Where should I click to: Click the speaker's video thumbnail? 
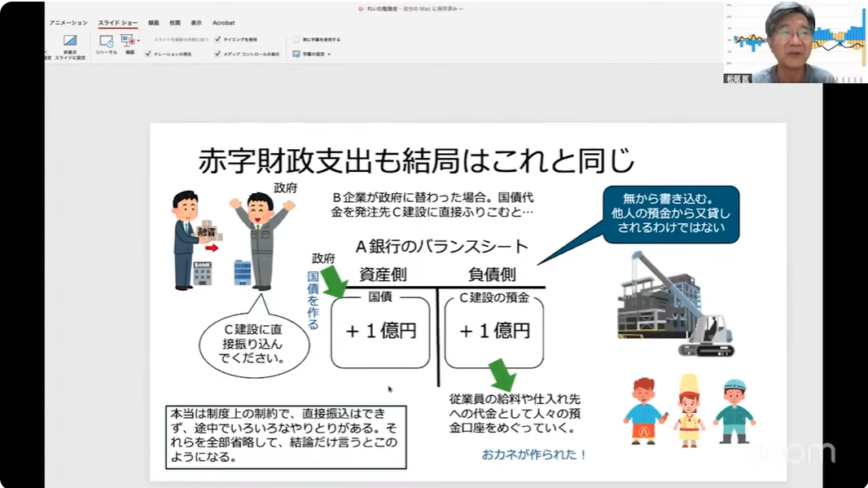coord(794,42)
